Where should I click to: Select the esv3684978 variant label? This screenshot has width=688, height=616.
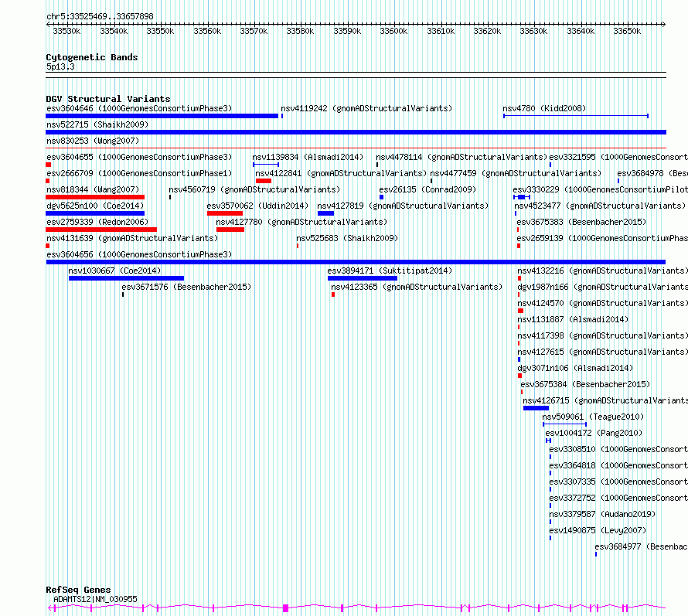click(x=652, y=173)
